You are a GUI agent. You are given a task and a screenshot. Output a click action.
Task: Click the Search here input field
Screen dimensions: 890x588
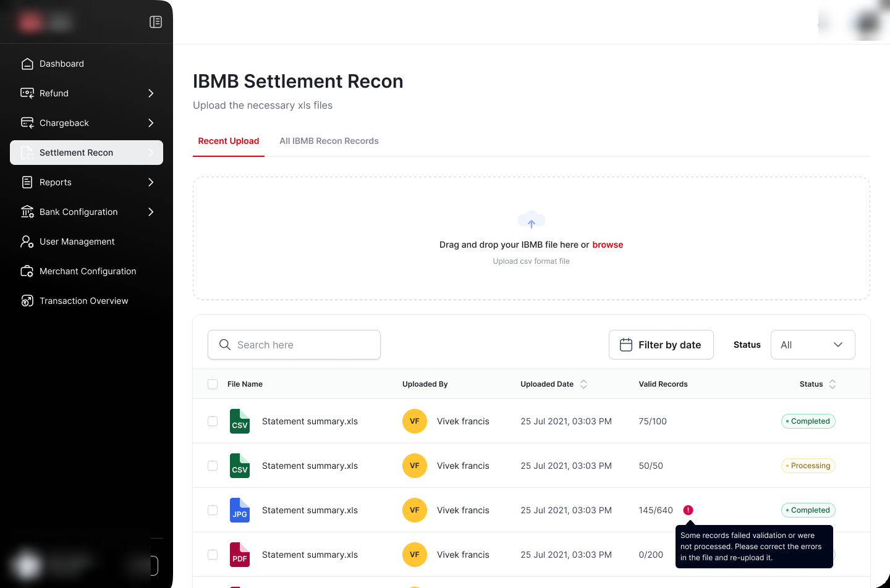click(294, 345)
